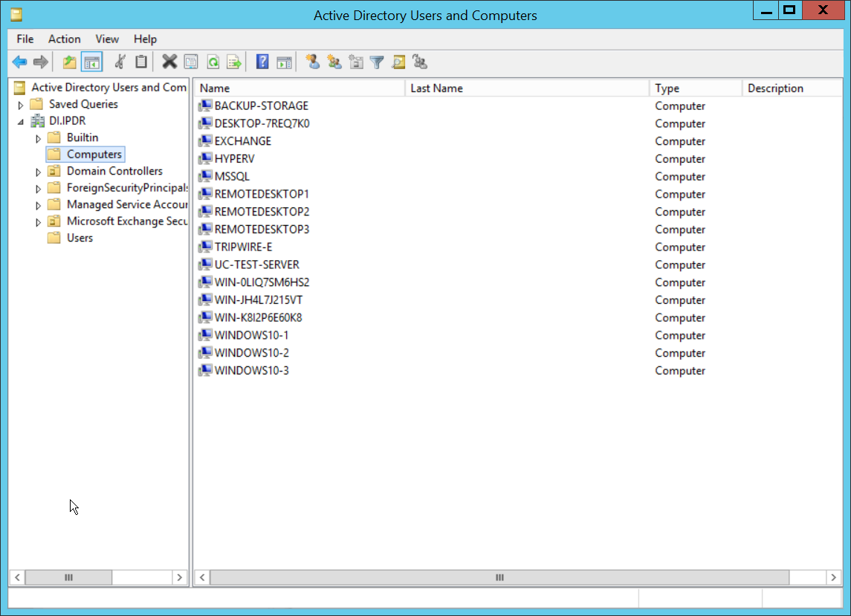Select the MSSQL computer entry
Screen dimensions: 851x616
tap(232, 176)
